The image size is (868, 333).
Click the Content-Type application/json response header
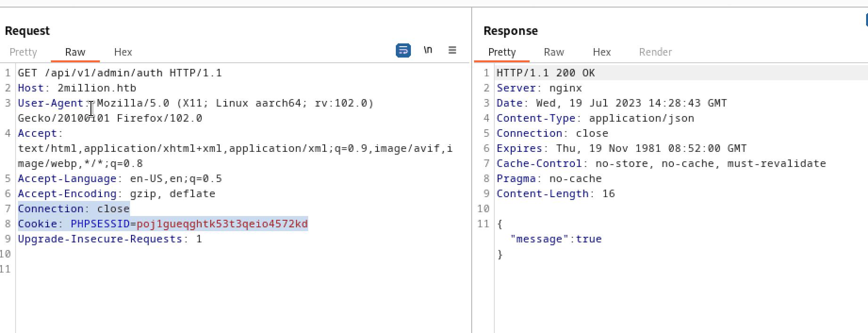(595, 118)
